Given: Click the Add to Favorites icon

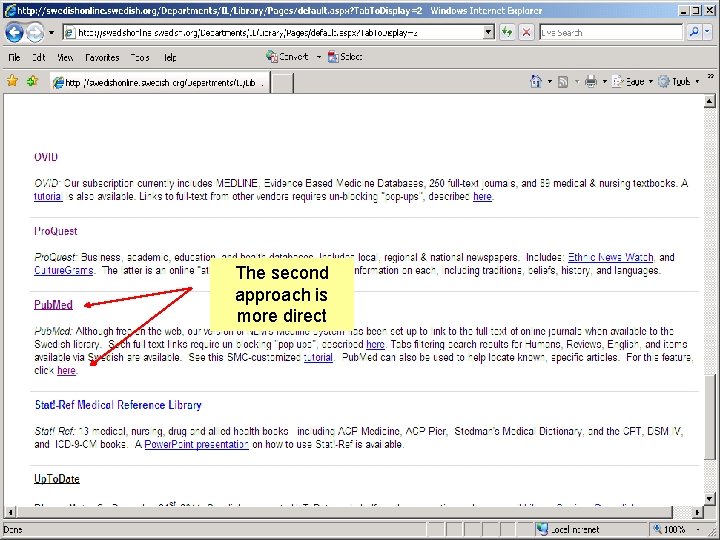Looking at the screenshot, I should point(32,81).
